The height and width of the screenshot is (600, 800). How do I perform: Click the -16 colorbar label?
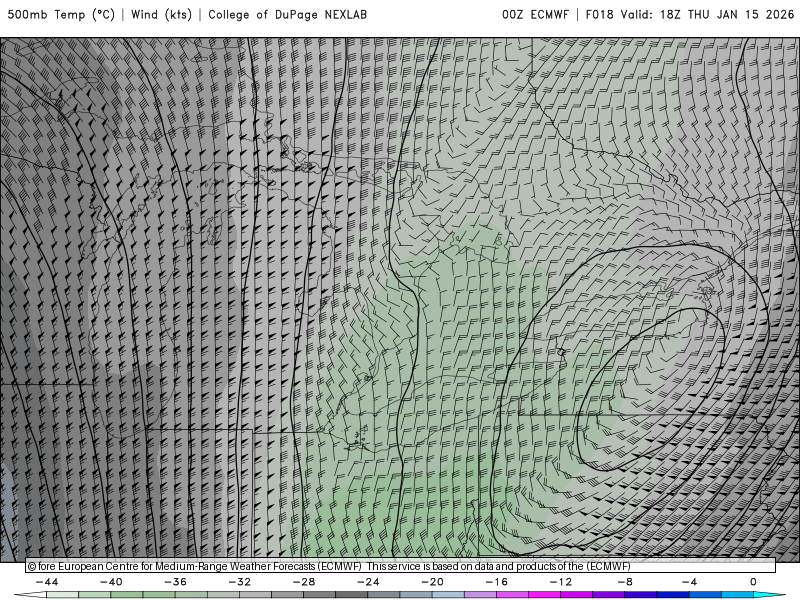[496, 582]
